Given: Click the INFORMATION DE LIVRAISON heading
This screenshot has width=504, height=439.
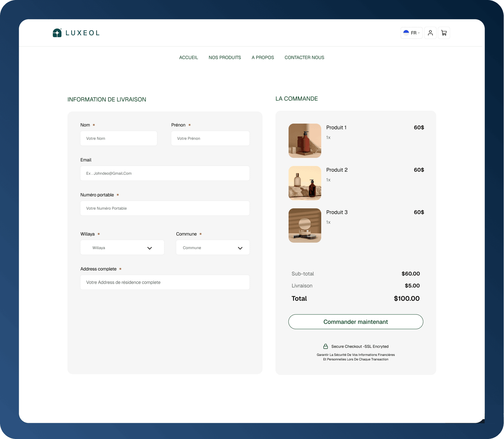Looking at the screenshot, I should coord(107,100).
